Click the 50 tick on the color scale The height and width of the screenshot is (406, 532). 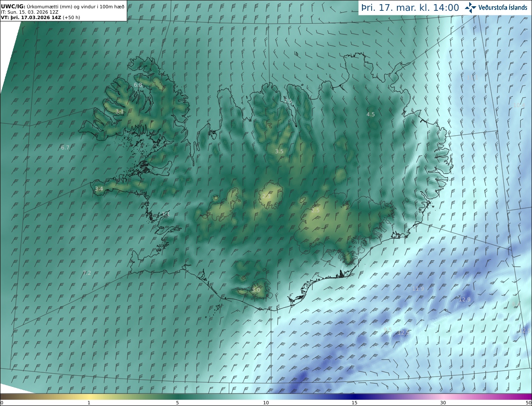coord(529,403)
